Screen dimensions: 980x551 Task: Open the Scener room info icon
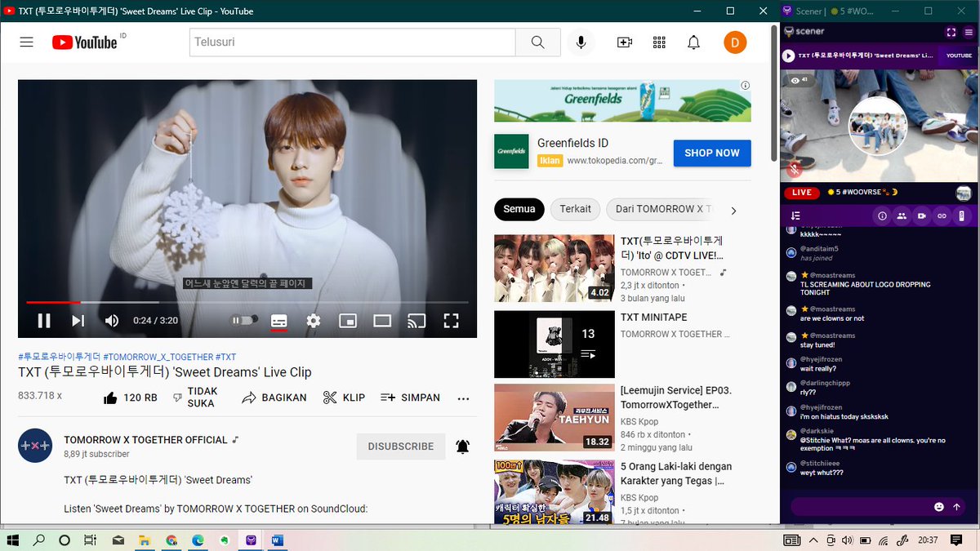pos(882,216)
